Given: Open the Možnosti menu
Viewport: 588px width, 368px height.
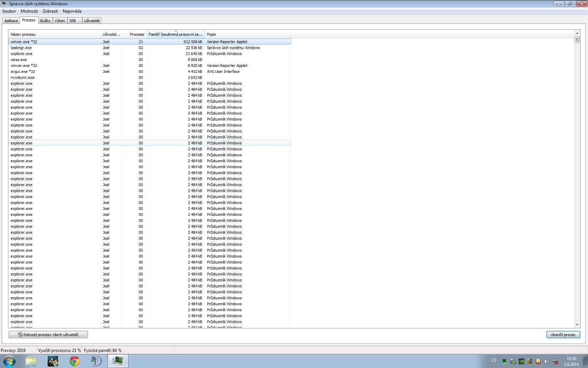Looking at the screenshot, I should [29, 11].
